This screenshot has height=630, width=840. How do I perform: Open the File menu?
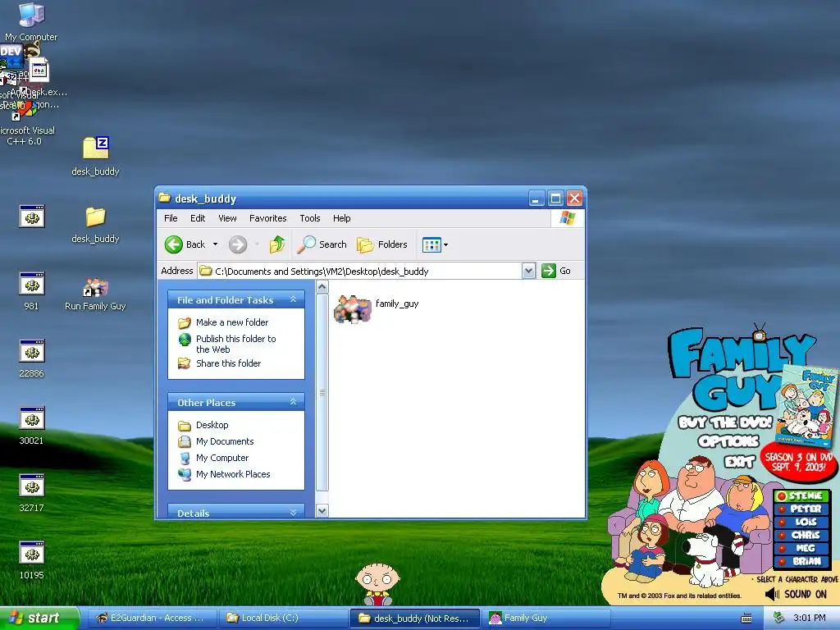pyautogui.click(x=171, y=218)
